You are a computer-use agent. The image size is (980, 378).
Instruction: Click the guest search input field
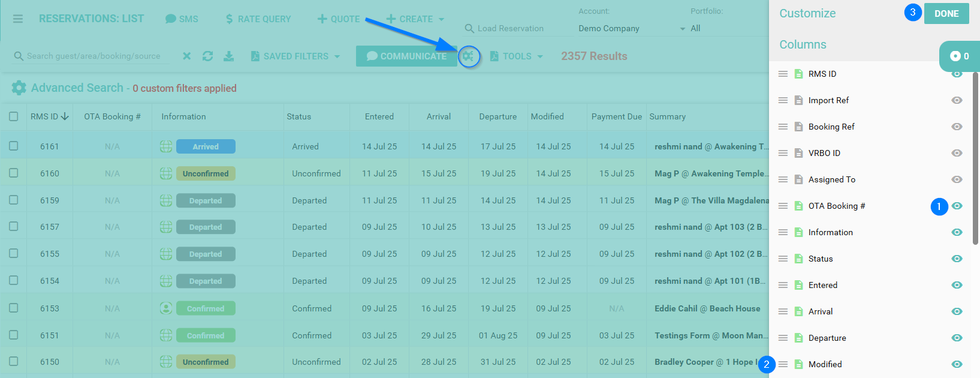pos(94,56)
